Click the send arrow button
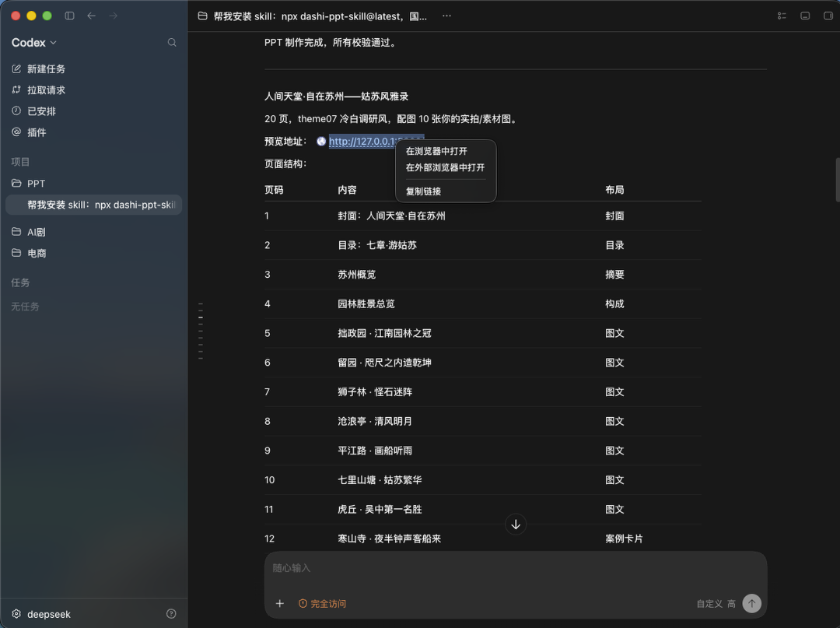This screenshot has height=628, width=840. tap(752, 604)
